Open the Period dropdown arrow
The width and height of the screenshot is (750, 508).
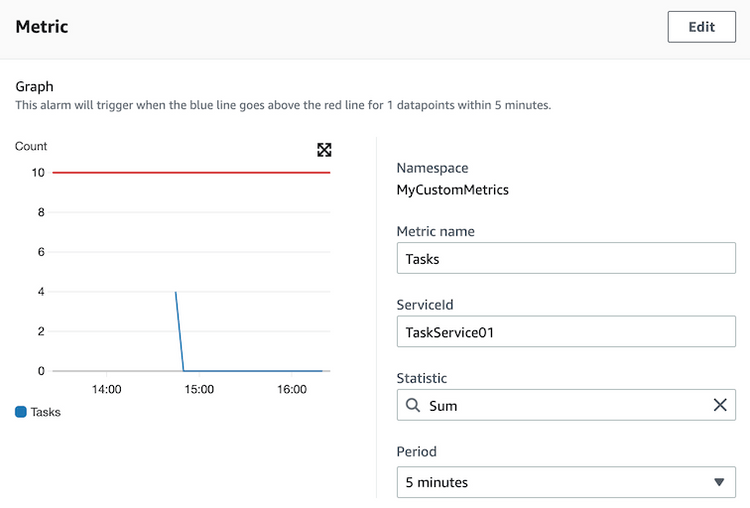pos(719,482)
